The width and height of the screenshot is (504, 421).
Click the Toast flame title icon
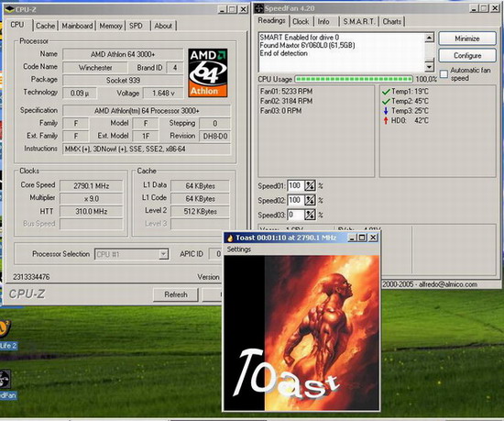[x=230, y=238]
